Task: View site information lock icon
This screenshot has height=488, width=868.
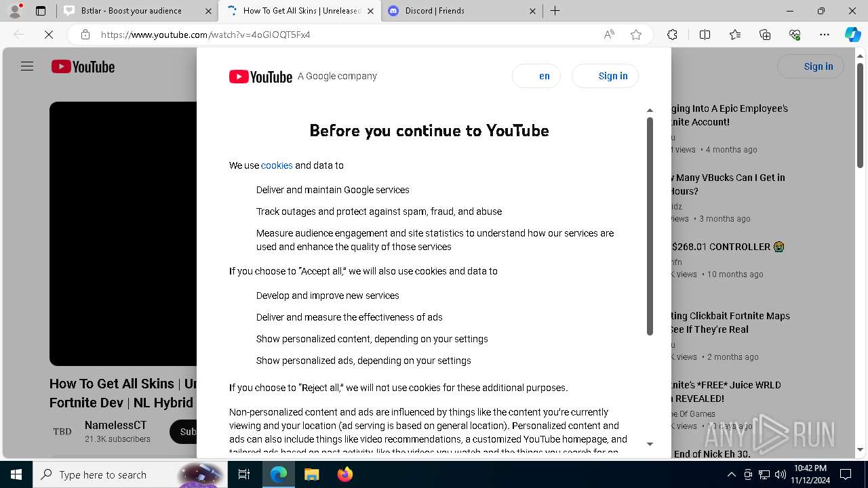Action: coord(85,35)
